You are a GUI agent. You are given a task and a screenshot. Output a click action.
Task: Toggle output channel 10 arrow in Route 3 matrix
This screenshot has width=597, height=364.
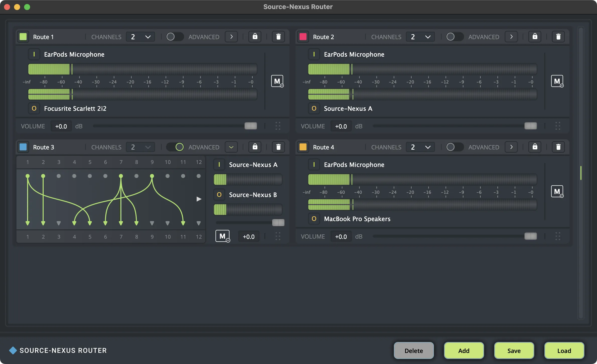pos(168,223)
